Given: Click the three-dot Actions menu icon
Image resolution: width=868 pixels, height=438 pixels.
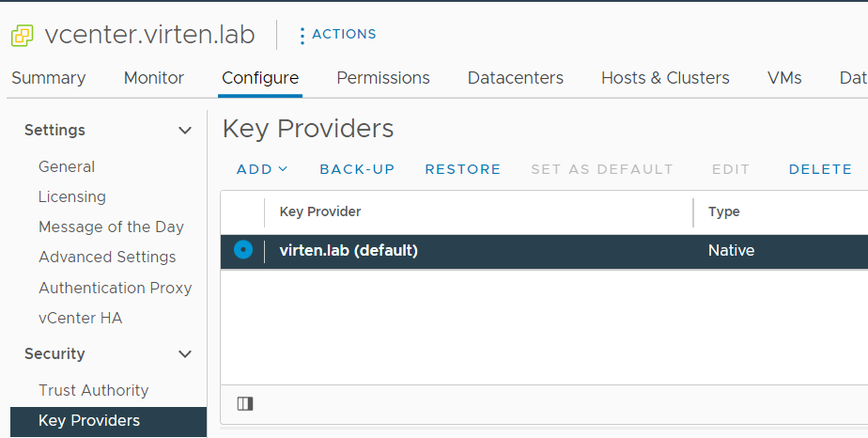Looking at the screenshot, I should (x=302, y=36).
